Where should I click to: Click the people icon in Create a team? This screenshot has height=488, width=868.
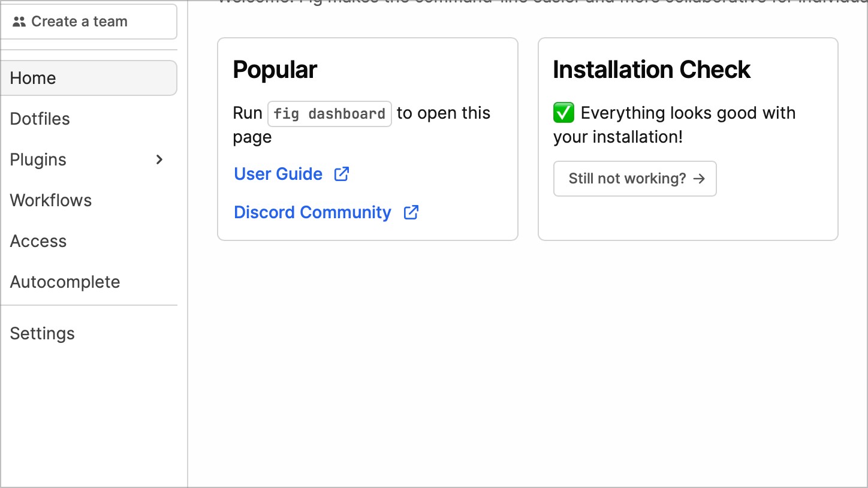[x=19, y=22]
